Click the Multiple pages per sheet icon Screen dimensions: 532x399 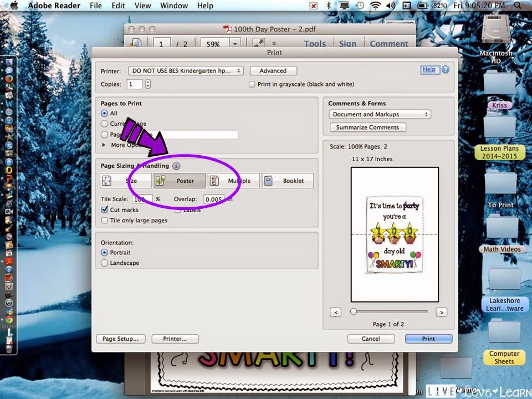pos(214,181)
